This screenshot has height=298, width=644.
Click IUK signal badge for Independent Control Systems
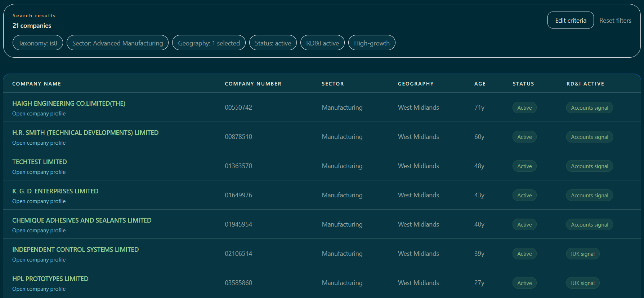pyautogui.click(x=583, y=254)
